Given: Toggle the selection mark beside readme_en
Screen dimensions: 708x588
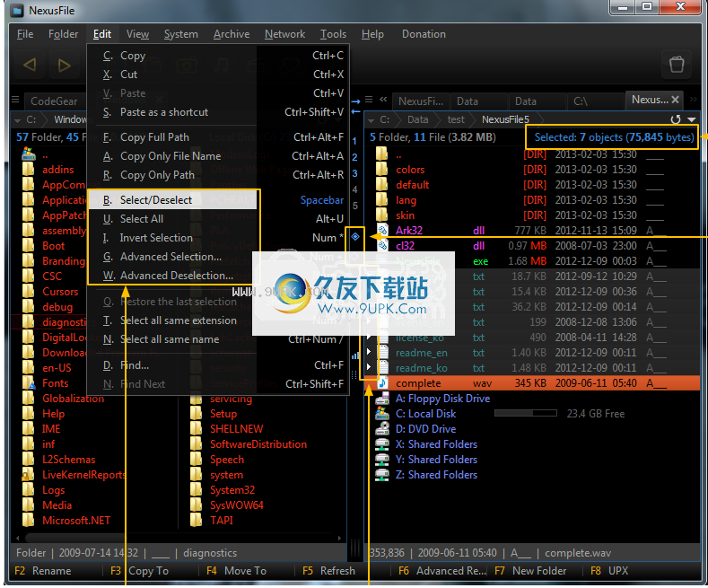Looking at the screenshot, I should (x=369, y=351).
